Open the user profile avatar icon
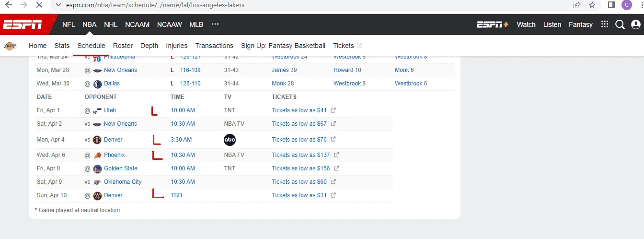Screen dimensions: 644x239 pos(636,24)
